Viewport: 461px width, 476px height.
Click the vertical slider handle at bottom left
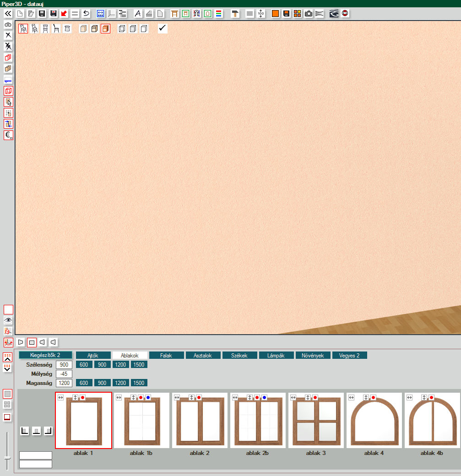(x=7, y=457)
